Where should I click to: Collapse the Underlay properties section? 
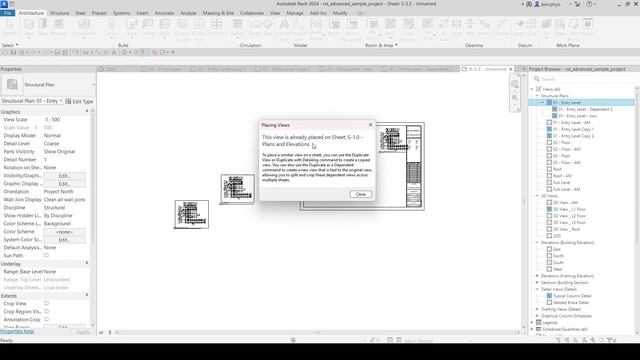(87, 263)
